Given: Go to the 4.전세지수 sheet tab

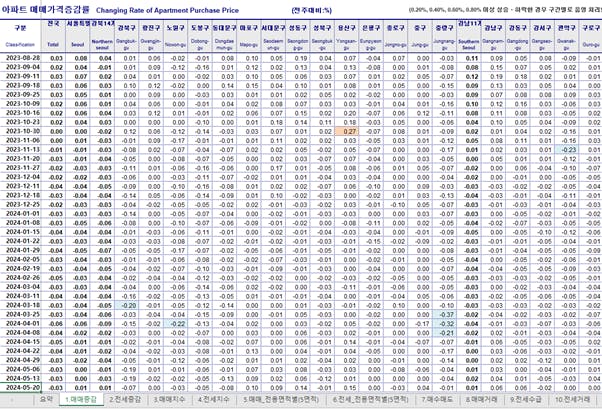Looking at the screenshot, I should [214, 399].
